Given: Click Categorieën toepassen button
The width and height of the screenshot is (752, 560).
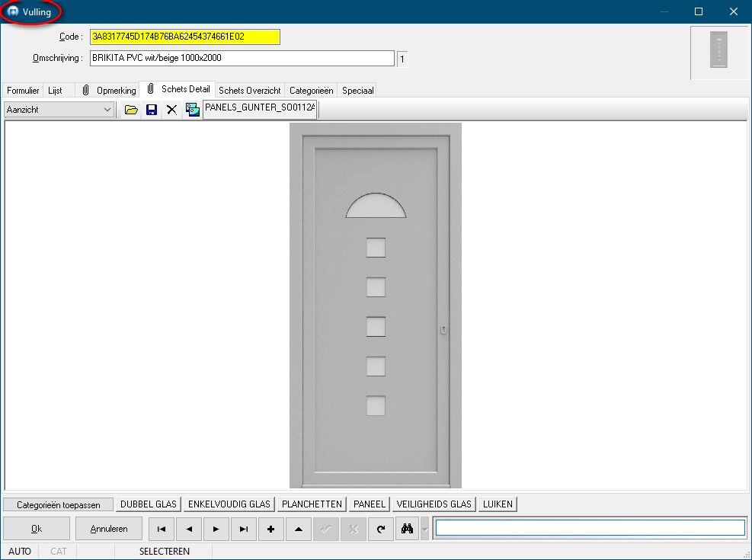Looking at the screenshot, I should tap(59, 505).
